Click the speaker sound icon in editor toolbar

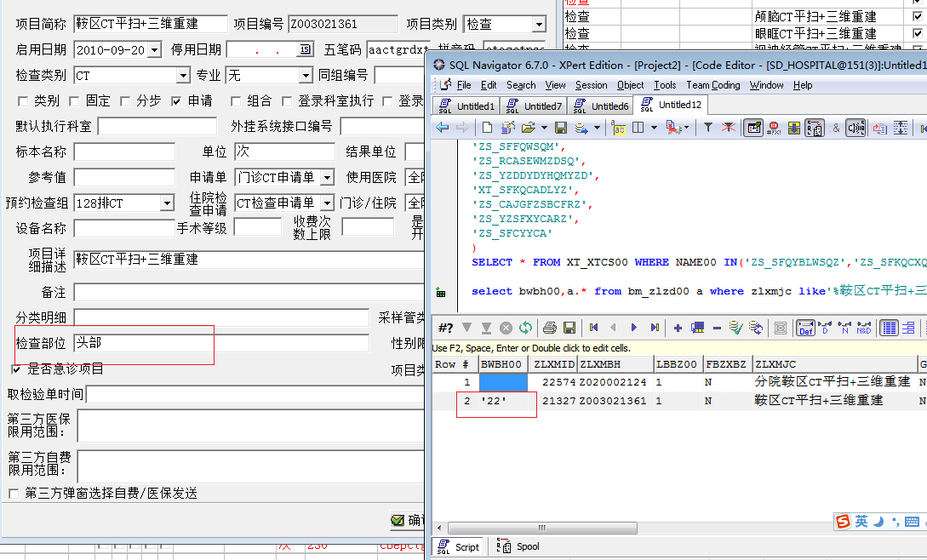(x=855, y=127)
